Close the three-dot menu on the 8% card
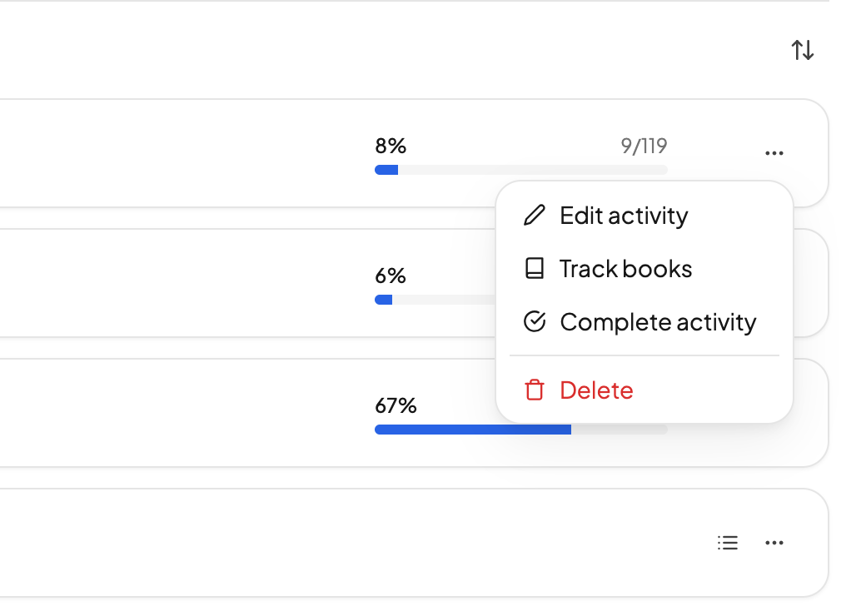 [x=774, y=153]
